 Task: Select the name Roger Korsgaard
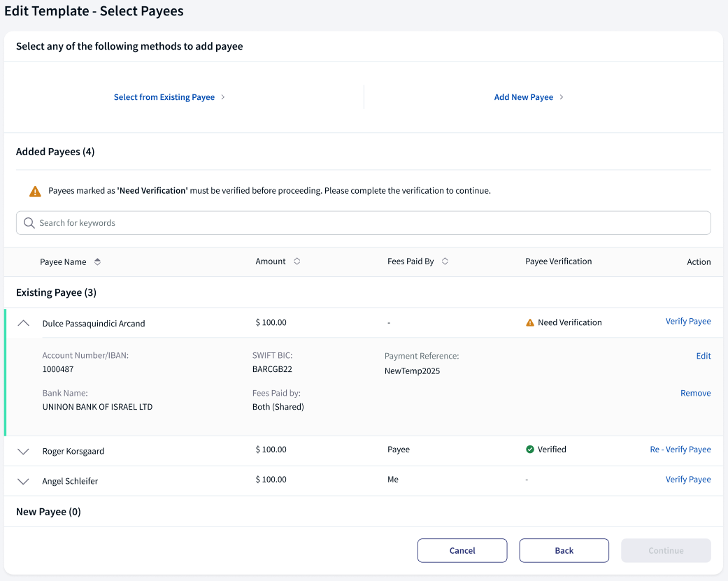(73, 451)
